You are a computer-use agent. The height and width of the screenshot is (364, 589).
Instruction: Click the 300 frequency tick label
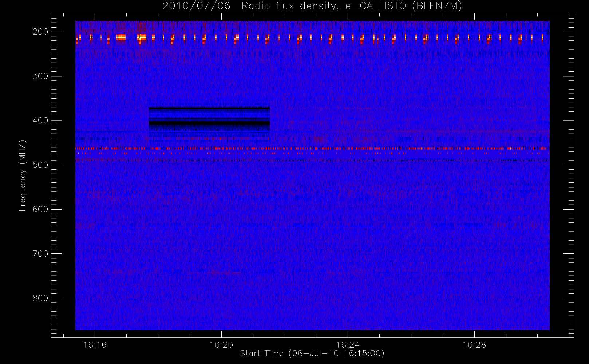pos(40,76)
